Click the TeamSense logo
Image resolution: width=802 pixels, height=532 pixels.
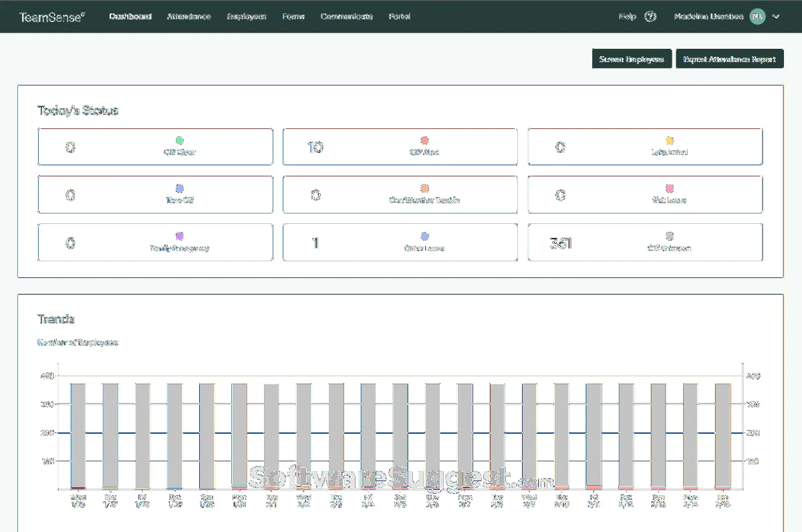click(x=51, y=17)
